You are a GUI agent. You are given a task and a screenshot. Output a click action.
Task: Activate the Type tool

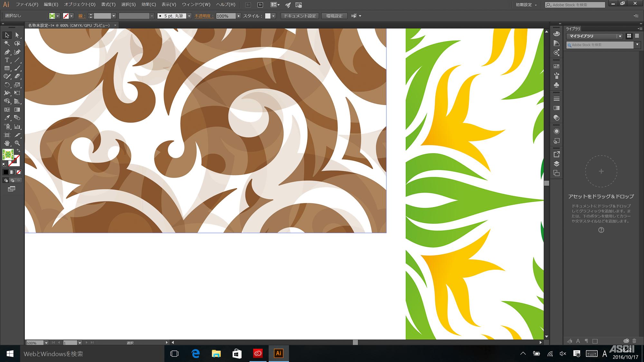tap(7, 60)
